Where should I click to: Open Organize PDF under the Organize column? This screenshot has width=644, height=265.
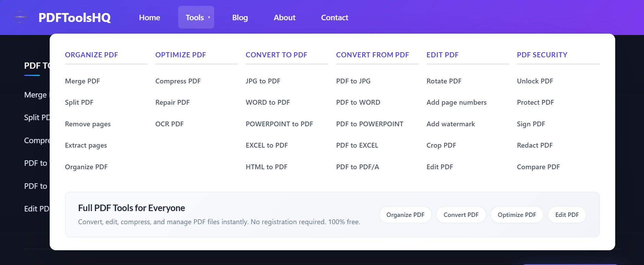(86, 167)
